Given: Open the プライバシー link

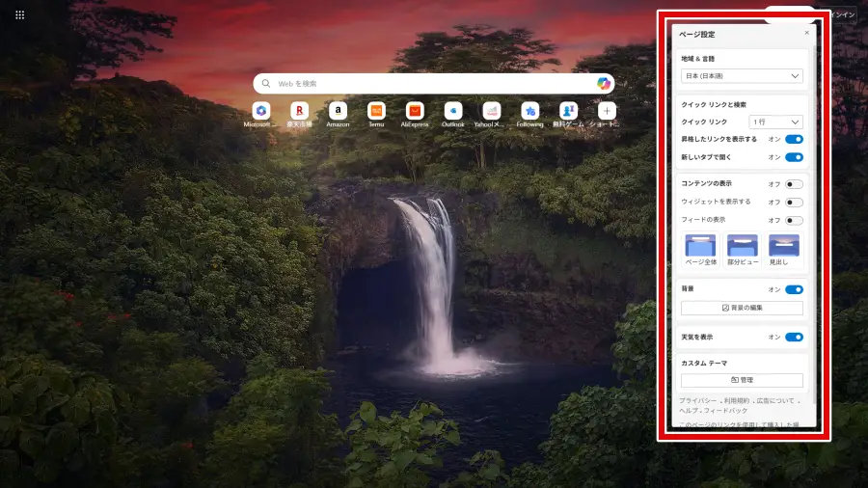Looking at the screenshot, I should (698, 400).
